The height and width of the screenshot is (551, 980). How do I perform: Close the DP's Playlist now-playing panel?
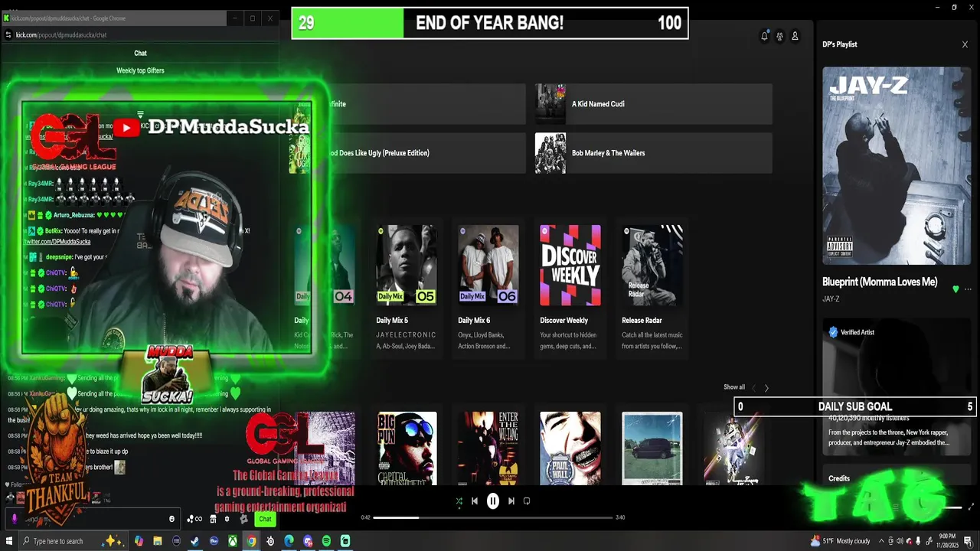pyautogui.click(x=965, y=44)
